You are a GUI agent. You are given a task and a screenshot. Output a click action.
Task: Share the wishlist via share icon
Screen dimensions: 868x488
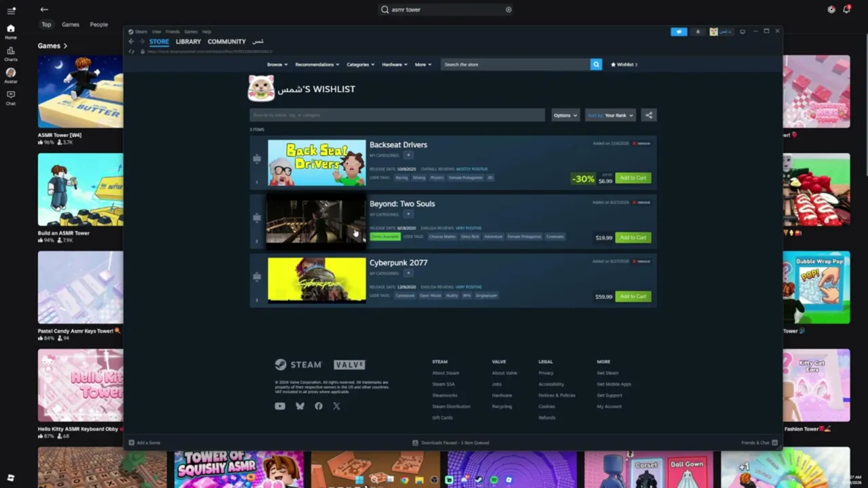point(649,115)
